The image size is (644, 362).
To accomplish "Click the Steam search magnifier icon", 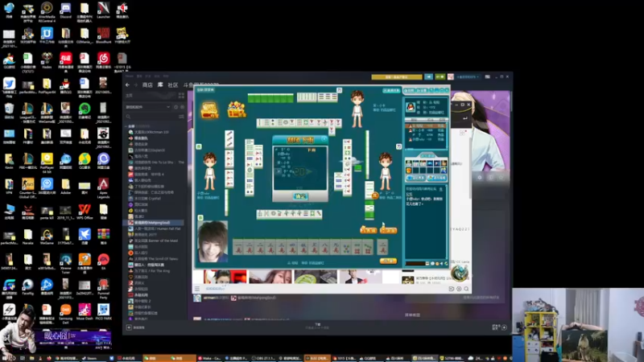I will 129,117.
